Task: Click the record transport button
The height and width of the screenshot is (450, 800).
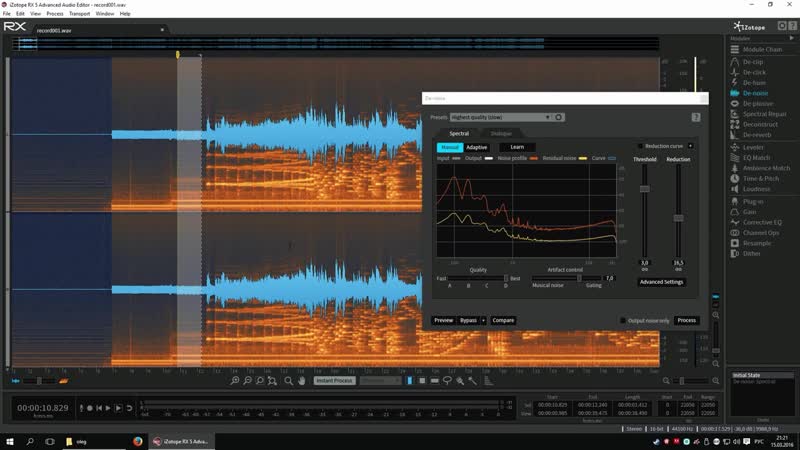Action: (90, 408)
